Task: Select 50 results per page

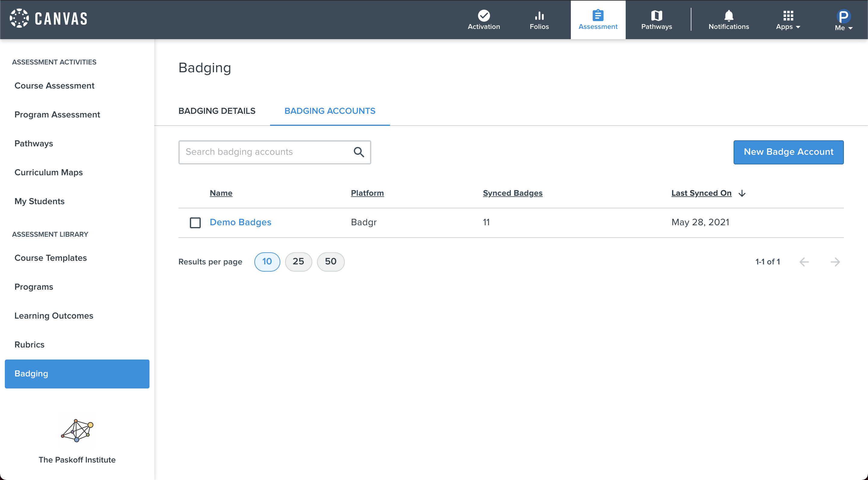Action: 331,262
